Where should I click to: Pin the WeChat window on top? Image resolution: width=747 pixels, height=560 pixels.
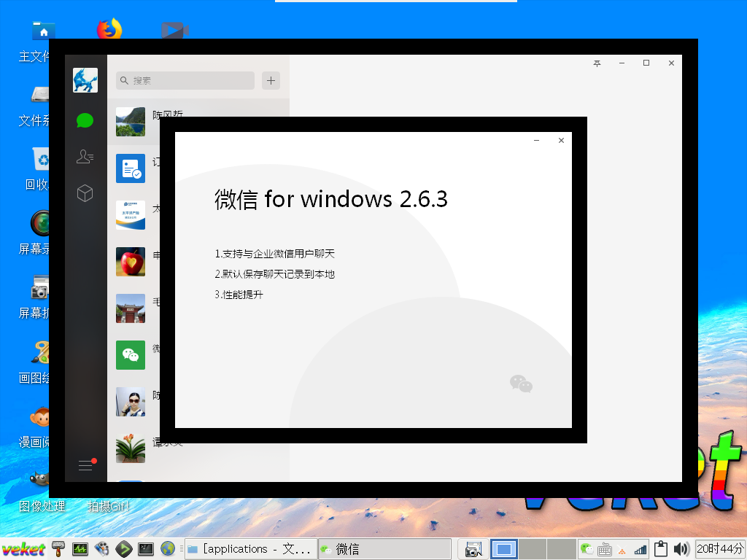(597, 63)
